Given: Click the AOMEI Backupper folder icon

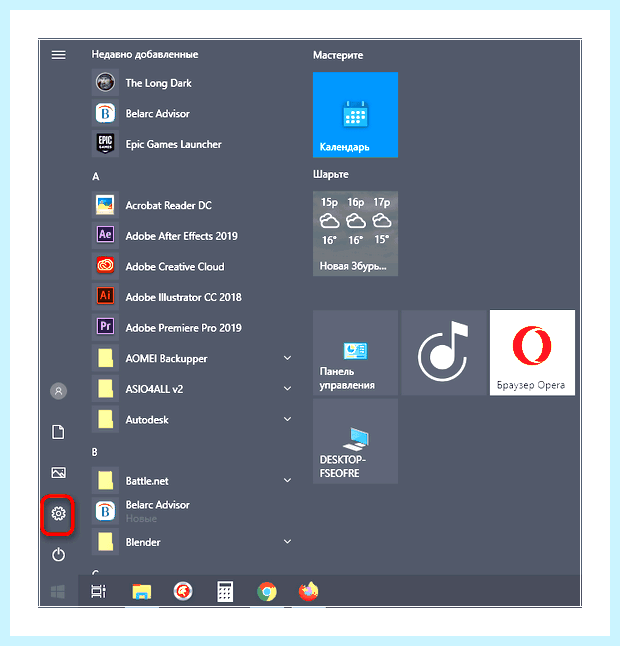Looking at the screenshot, I should pyautogui.click(x=105, y=358).
